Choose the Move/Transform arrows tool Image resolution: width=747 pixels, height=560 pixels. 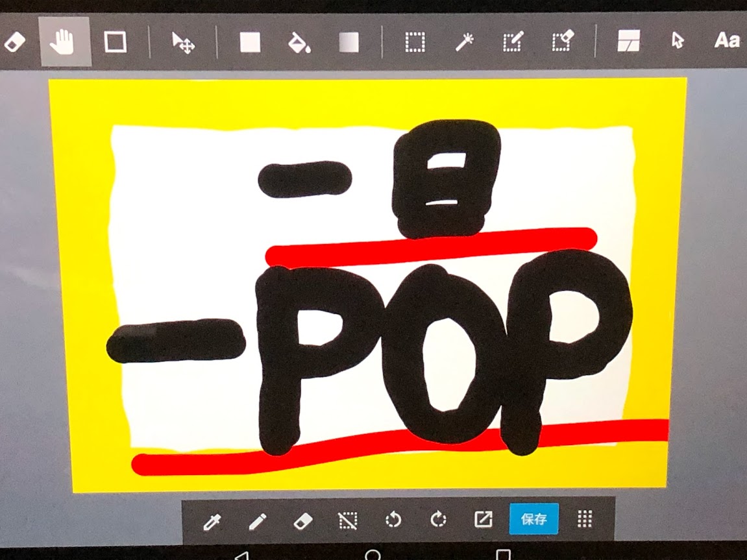[185, 42]
